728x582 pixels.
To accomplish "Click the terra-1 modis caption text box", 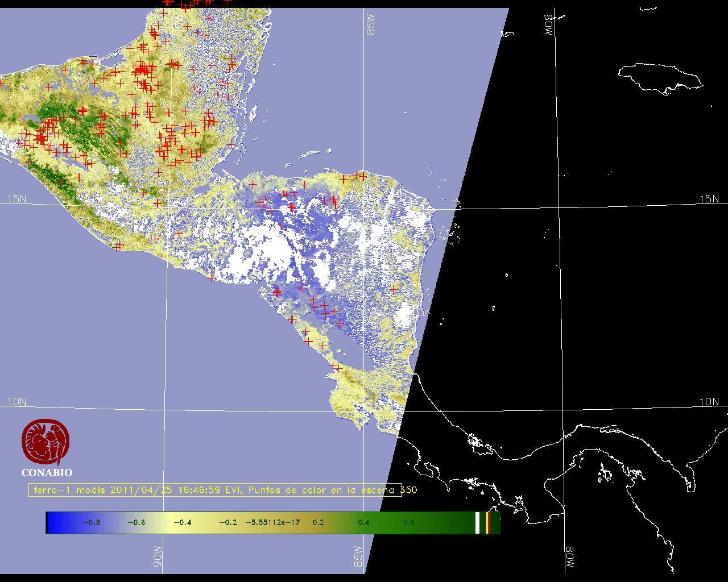I will [x=215, y=490].
